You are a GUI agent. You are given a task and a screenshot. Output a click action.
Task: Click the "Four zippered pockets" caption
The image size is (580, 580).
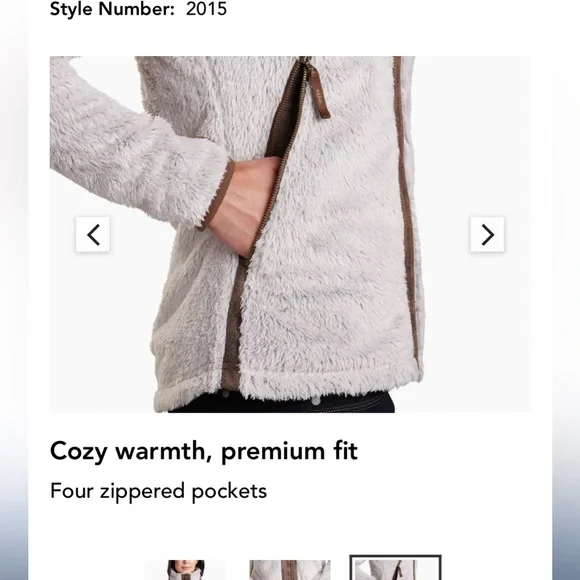click(158, 492)
